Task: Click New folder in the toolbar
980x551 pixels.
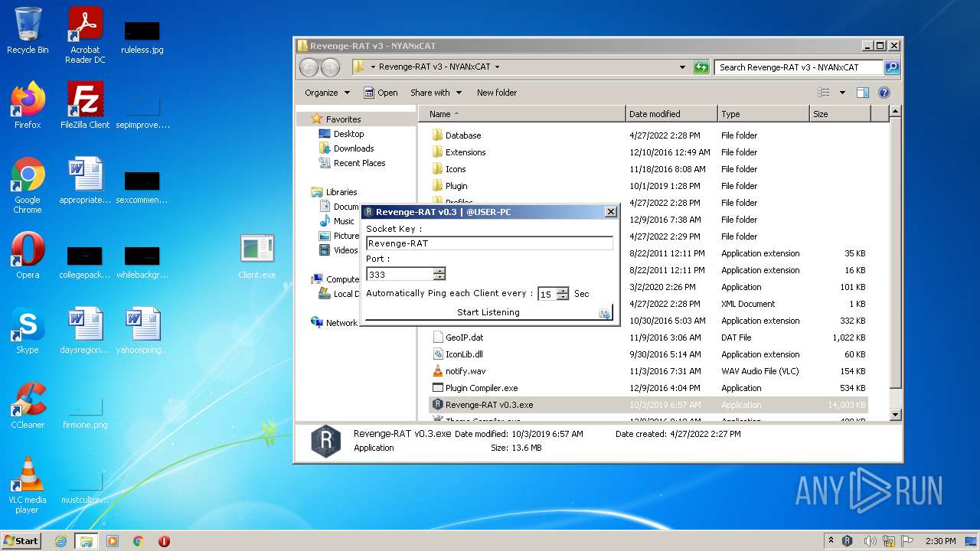Action: click(x=496, y=93)
